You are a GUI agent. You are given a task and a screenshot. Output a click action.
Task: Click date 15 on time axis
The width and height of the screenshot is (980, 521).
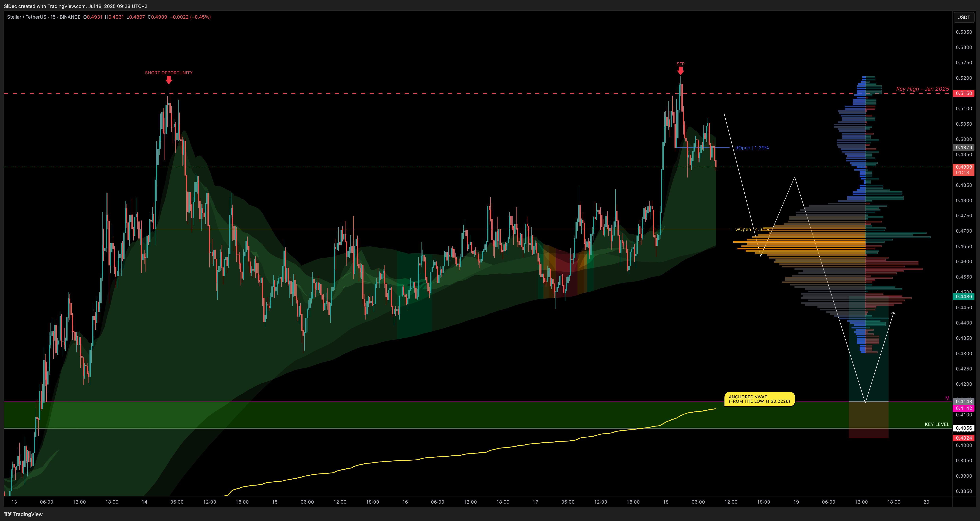coord(275,502)
